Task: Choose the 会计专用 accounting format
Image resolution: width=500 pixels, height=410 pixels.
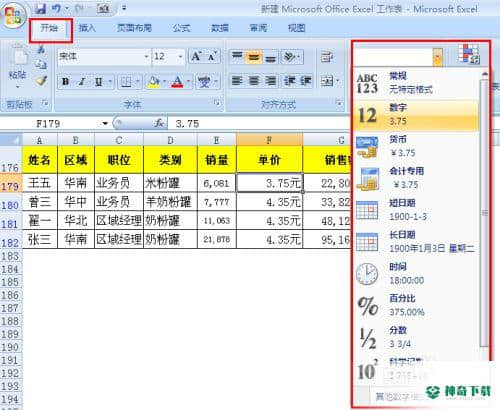Action: (417, 178)
